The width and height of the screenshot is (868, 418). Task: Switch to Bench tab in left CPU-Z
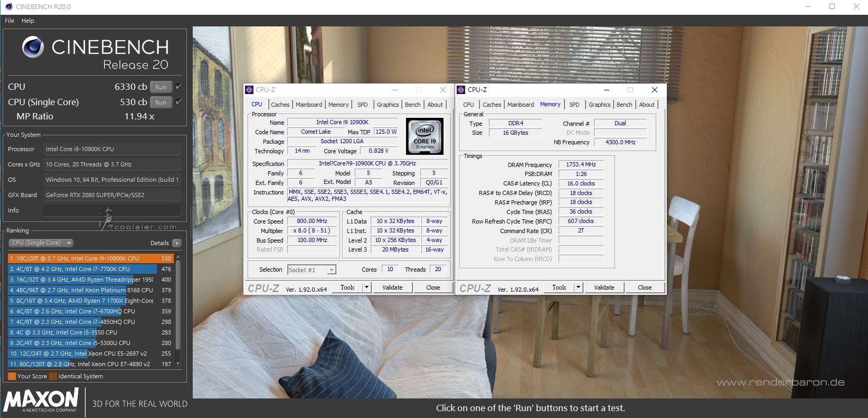[x=413, y=105]
